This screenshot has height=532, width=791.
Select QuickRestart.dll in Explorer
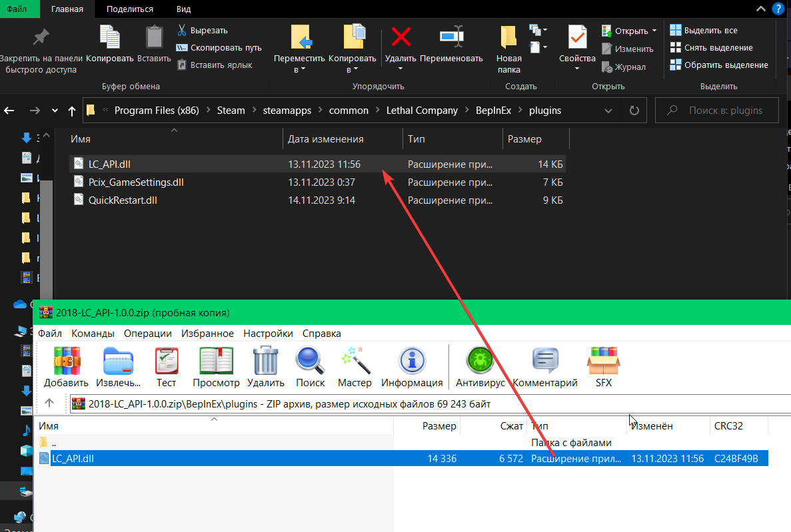point(317,200)
